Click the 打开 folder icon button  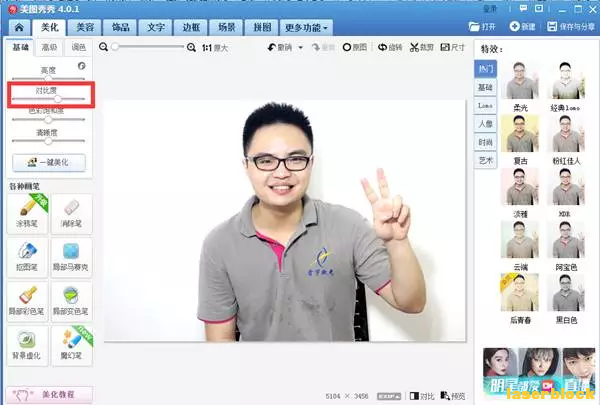pyautogui.click(x=482, y=26)
